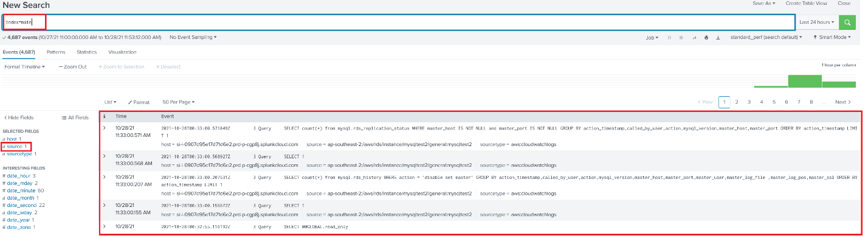Open the List display dropdown
This screenshot has height=238, width=868.
(x=110, y=102)
